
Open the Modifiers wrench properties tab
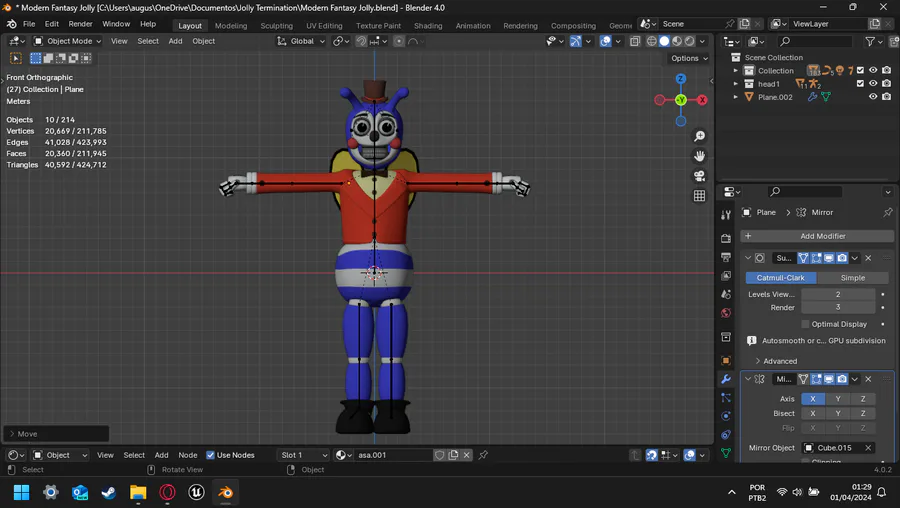point(726,379)
